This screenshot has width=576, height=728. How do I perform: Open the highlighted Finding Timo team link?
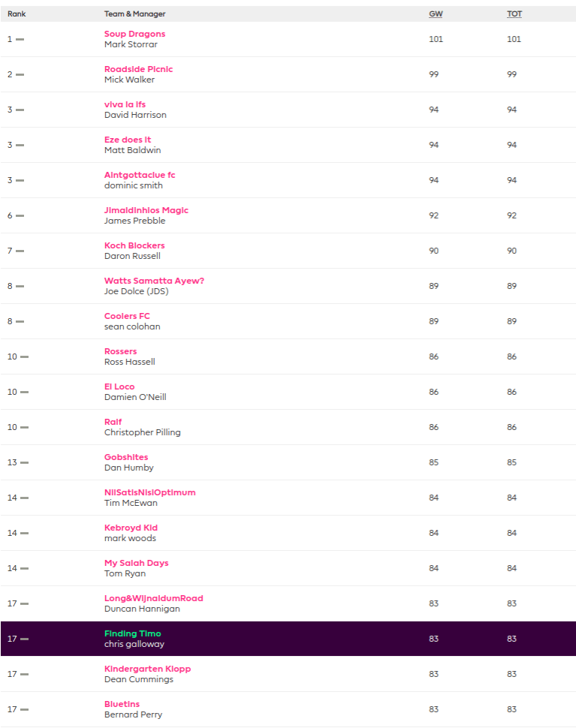click(132, 633)
